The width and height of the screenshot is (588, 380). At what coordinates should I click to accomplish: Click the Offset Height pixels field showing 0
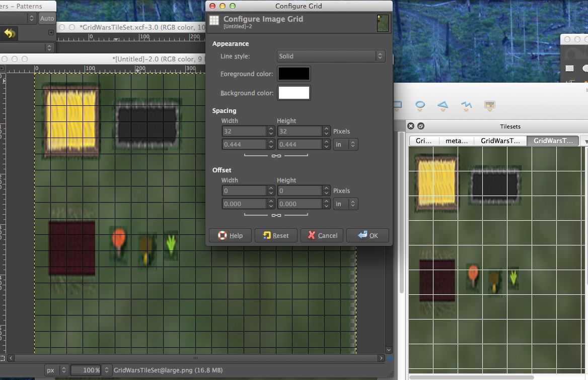pyautogui.click(x=300, y=191)
